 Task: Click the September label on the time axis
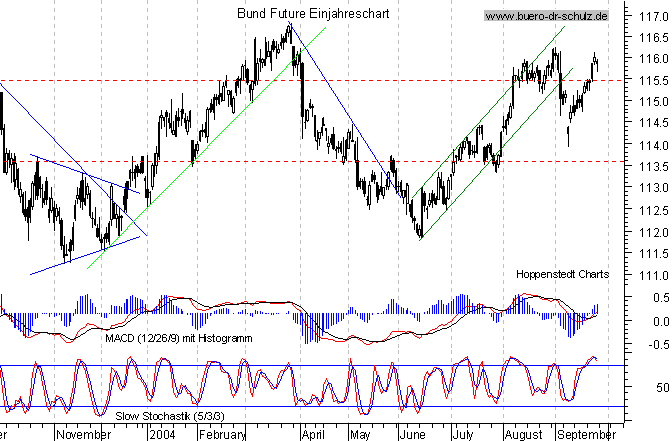click(x=586, y=435)
